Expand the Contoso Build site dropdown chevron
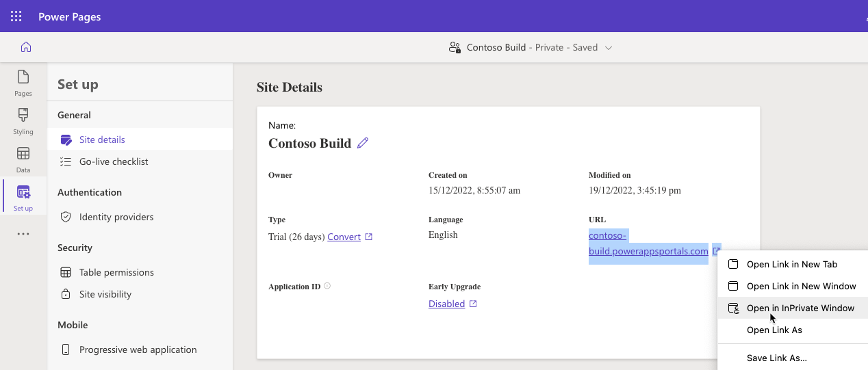Image resolution: width=868 pixels, height=370 pixels. (x=609, y=48)
